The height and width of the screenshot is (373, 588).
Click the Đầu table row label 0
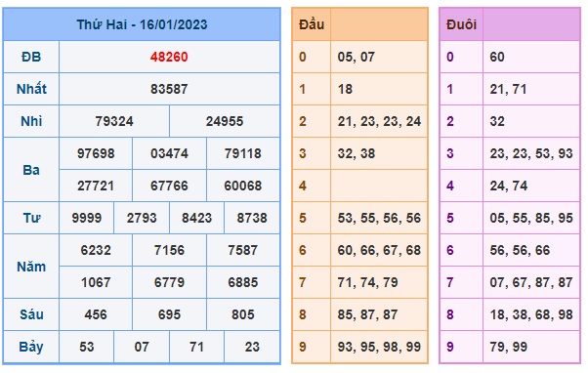click(302, 57)
